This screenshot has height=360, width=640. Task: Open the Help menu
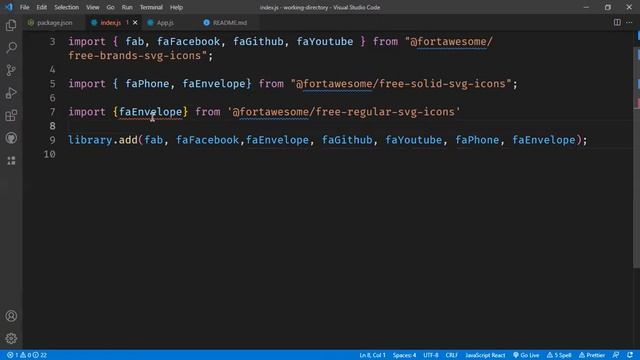pyautogui.click(x=176, y=7)
